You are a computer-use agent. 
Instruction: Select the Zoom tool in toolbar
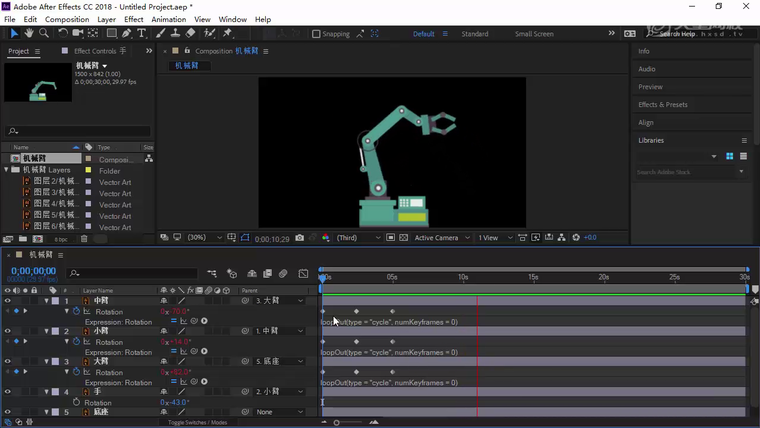[44, 33]
